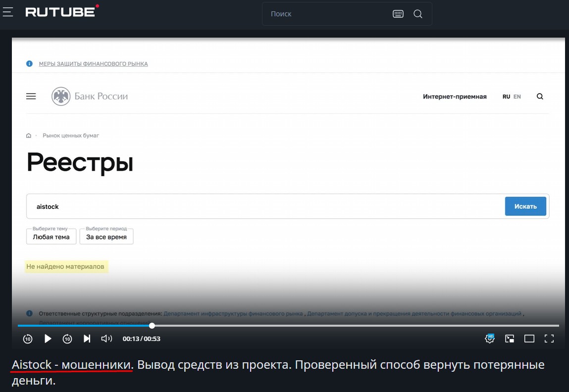Screen dimensions: 569x392
Task: Go to the RUTUBE home logo
Action: click(x=62, y=11)
